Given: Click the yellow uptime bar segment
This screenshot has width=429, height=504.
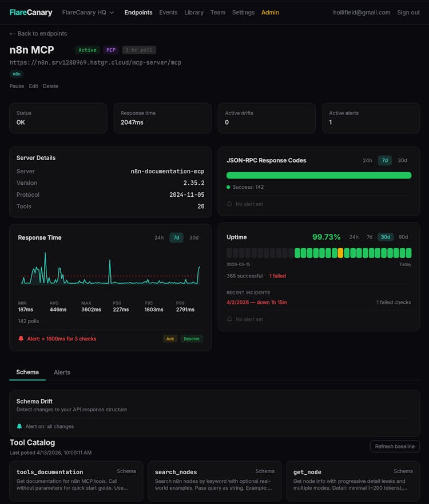Looking at the screenshot, I should click(340, 253).
